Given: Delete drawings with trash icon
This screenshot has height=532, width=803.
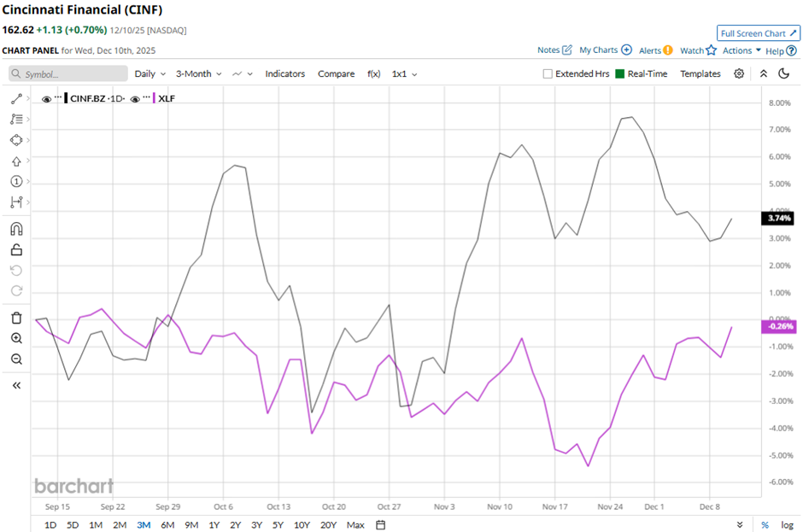Looking at the screenshot, I should (16, 318).
